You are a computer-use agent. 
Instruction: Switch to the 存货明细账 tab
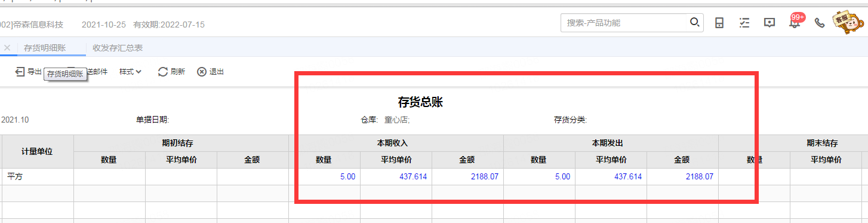pos(45,48)
